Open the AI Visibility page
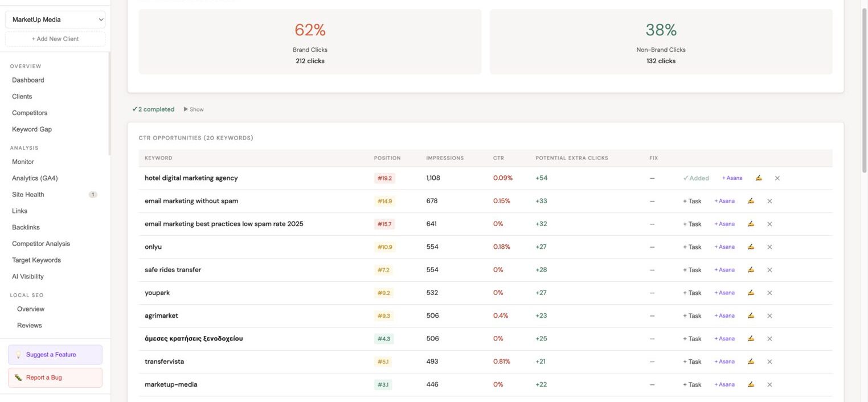Image resolution: width=868 pixels, height=402 pixels. click(28, 276)
